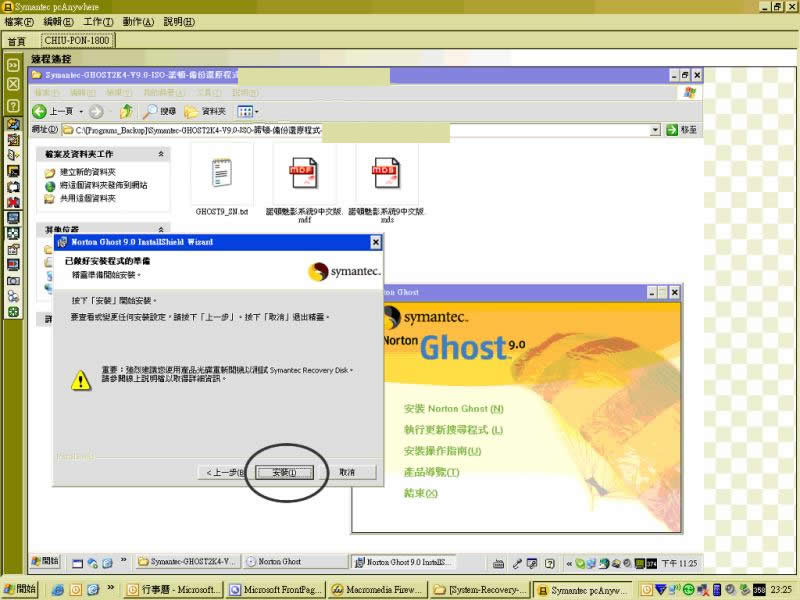Click 結束(X) to exit the Ghost launcher
This screenshot has width=800, height=600.
point(420,493)
